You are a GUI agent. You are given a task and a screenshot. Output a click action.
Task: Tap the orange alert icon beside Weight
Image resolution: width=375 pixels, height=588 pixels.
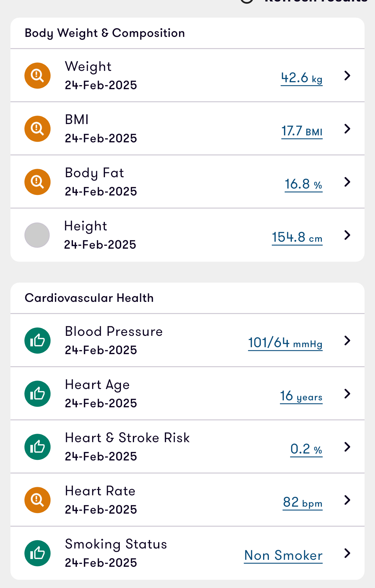[37, 76]
